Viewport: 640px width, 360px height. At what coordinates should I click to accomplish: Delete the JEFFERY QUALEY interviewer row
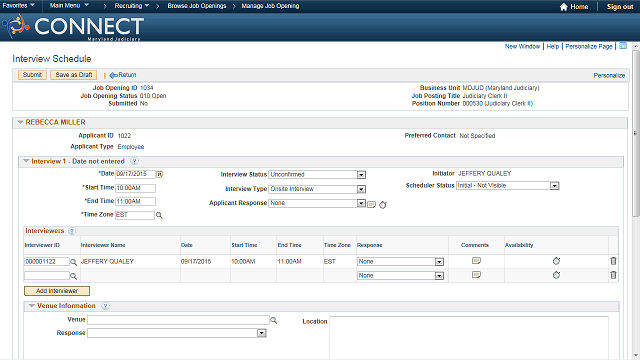613,261
